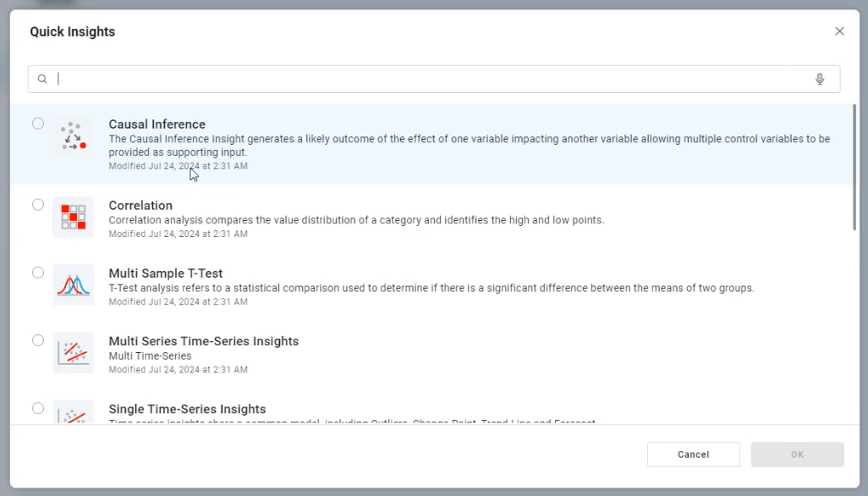Click the magnifying glass search icon
This screenshot has height=496, width=868.
pyautogui.click(x=42, y=80)
